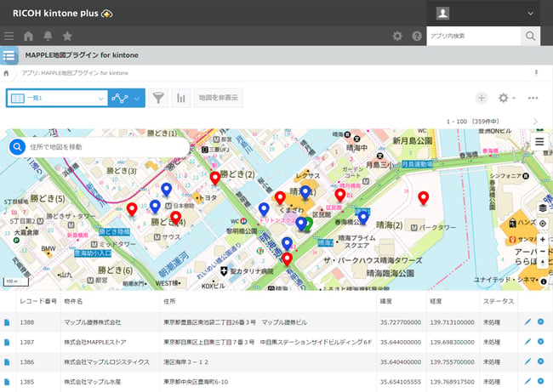Screen dimensions: 553x392
Task: Expand the graph view dropdown arrow
Action: (137, 99)
